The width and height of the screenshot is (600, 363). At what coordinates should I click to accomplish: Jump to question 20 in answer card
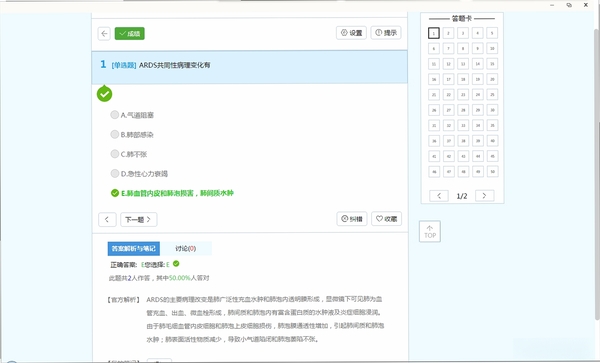[x=492, y=79]
